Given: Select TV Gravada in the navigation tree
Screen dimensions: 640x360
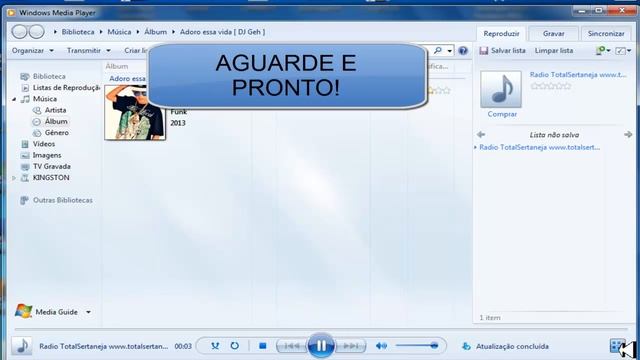Looking at the screenshot, I should [x=52, y=167].
